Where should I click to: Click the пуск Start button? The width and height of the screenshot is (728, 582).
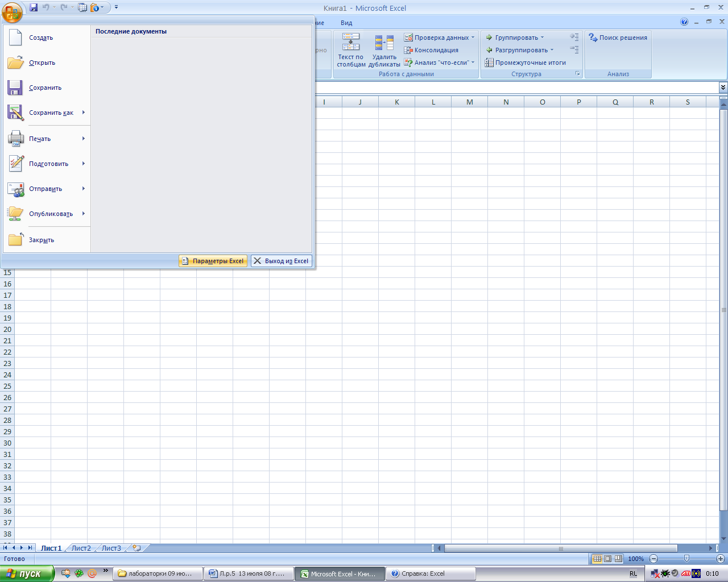tap(27, 573)
